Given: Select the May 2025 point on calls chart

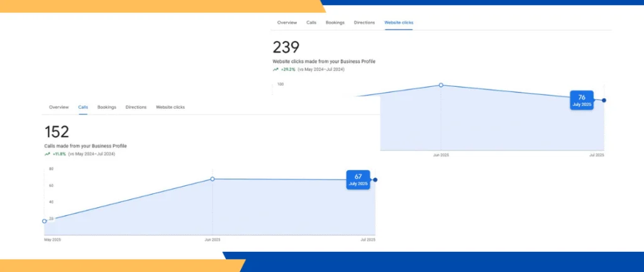Looking at the screenshot, I should [x=44, y=221].
